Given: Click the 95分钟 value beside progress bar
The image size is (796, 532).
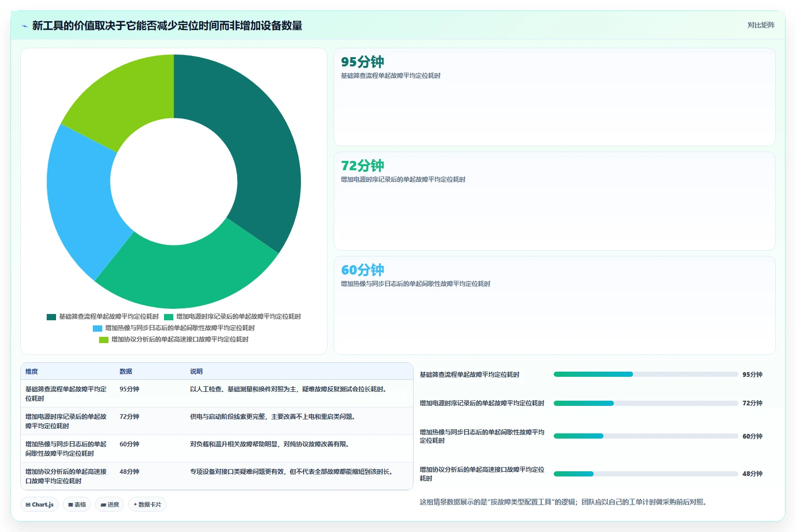Looking at the screenshot, I should [752, 375].
